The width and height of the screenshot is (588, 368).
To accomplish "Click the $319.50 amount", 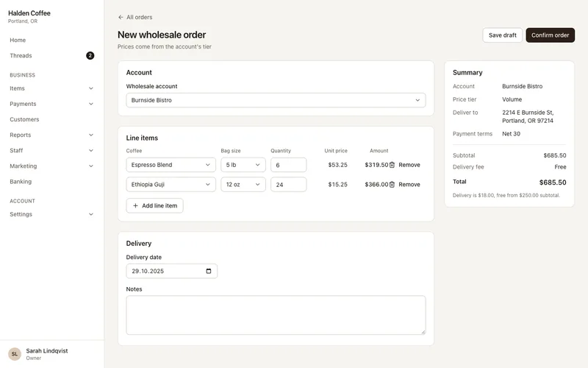I will (376, 165).
